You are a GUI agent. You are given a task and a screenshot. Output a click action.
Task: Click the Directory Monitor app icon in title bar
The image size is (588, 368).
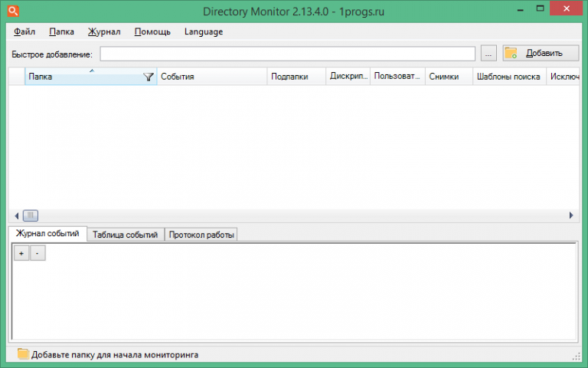coord(13,11)
